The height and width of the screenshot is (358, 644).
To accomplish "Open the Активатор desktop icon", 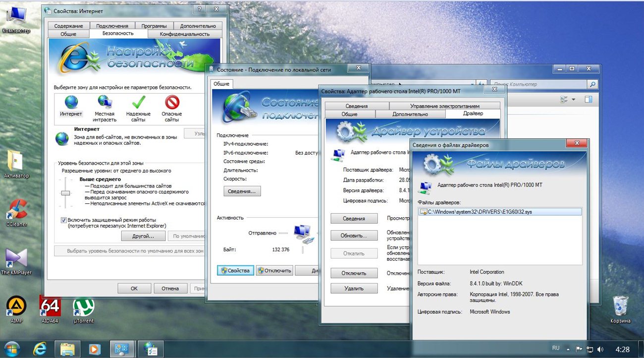I will [x=16, y=164].
